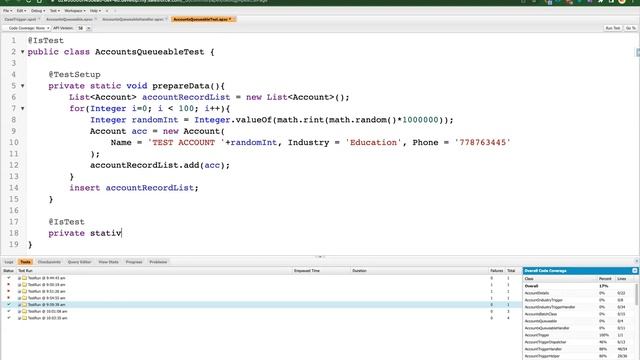Click the failed status icon for 9:51:28 run
Image resolution: width=640 pixels, height=360 pixels.
point(9,291)
